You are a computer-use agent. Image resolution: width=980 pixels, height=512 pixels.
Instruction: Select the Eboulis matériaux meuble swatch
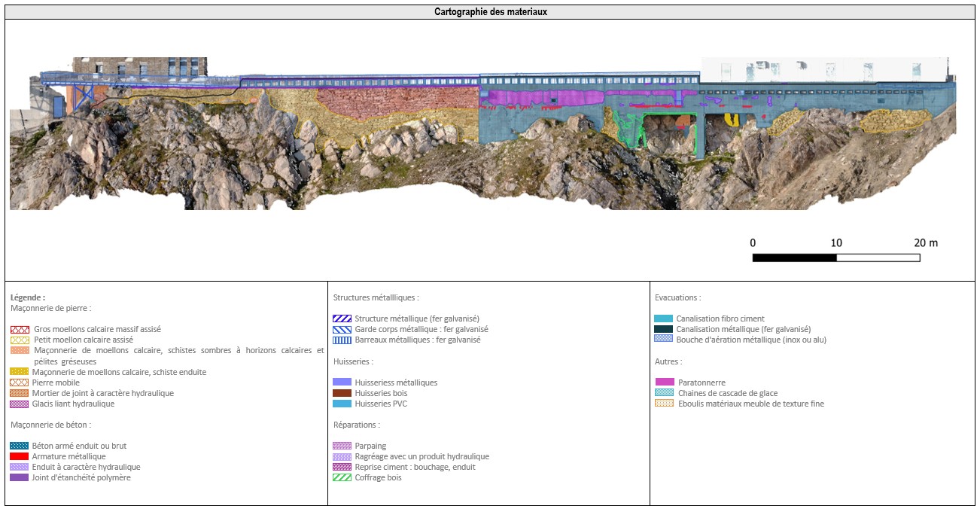tap(664, 404)
